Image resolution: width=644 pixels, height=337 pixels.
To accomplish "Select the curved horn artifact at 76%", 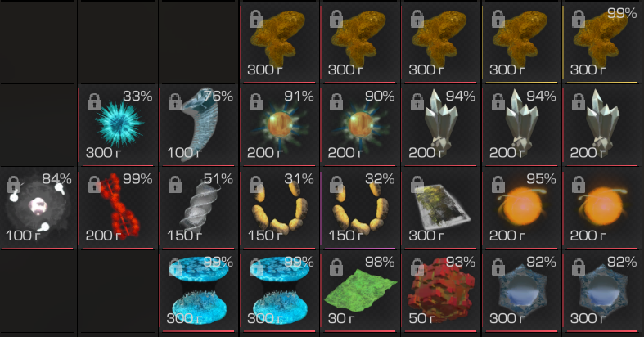I will tap(199, 125).
